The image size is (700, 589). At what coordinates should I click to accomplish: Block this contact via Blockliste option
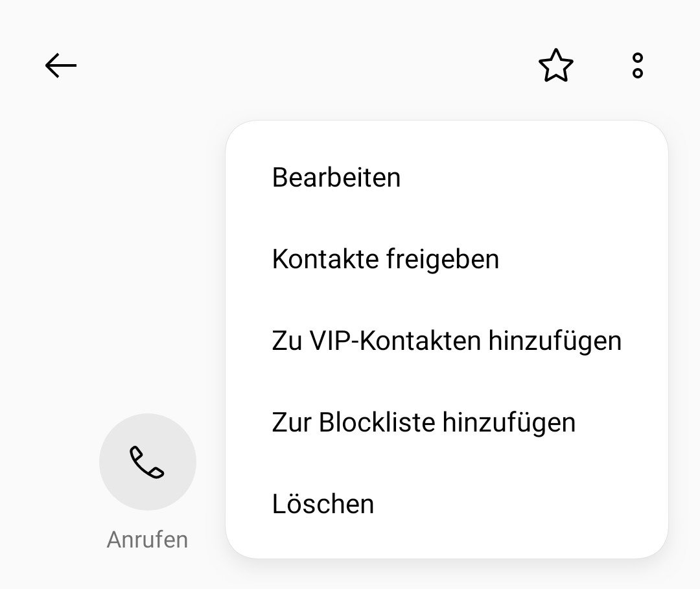[447, 422]
